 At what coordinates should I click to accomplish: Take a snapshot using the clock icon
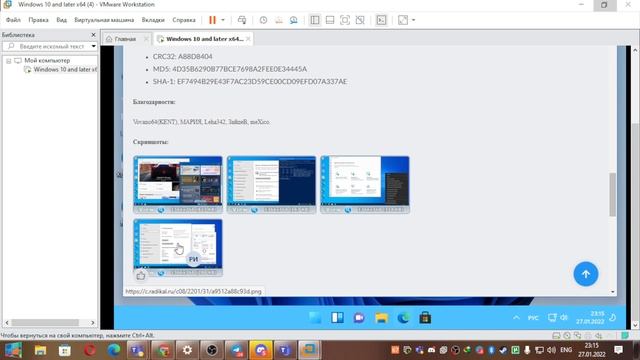[263, 20]
